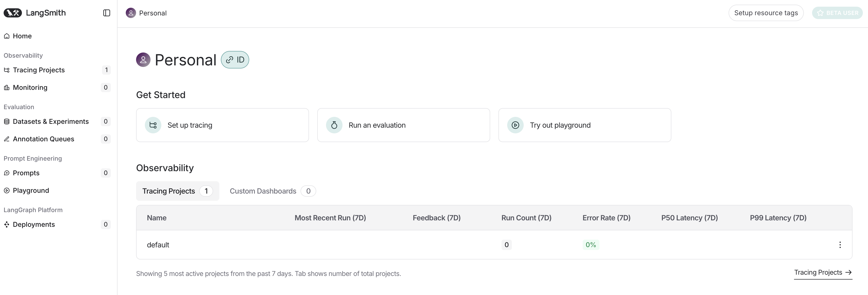Click the Set up tracing card icon
The width and height of the screenshot is (868, 295).
click(153, 125)
